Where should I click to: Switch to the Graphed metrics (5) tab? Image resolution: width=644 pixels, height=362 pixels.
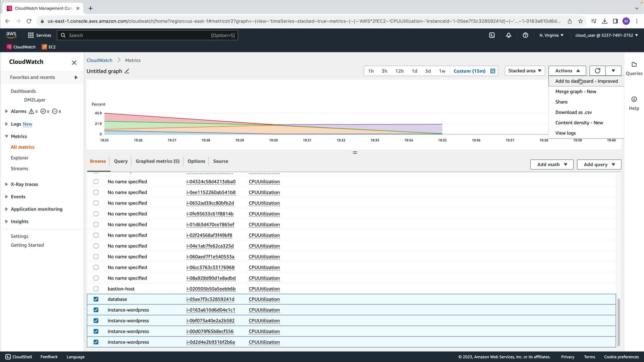(x=157, y=161)
